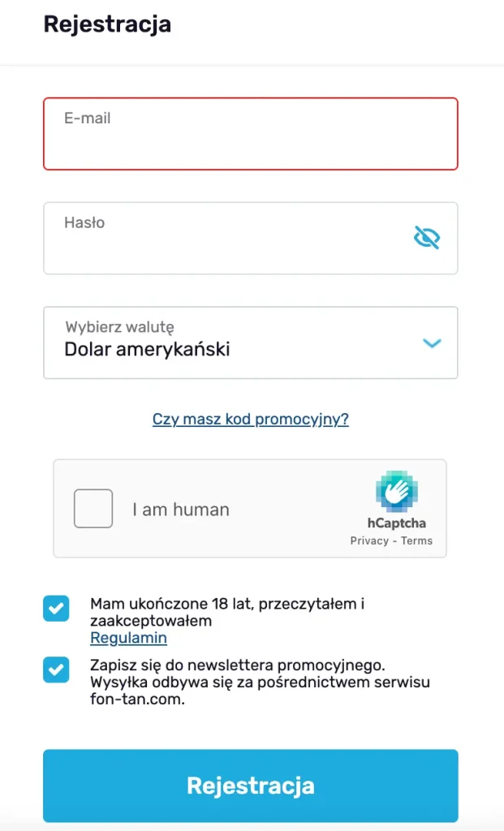Toggle password visibility eye icon
Image resolution: width=504 pixels, height=831 pixels.
(x=427, y=238)
